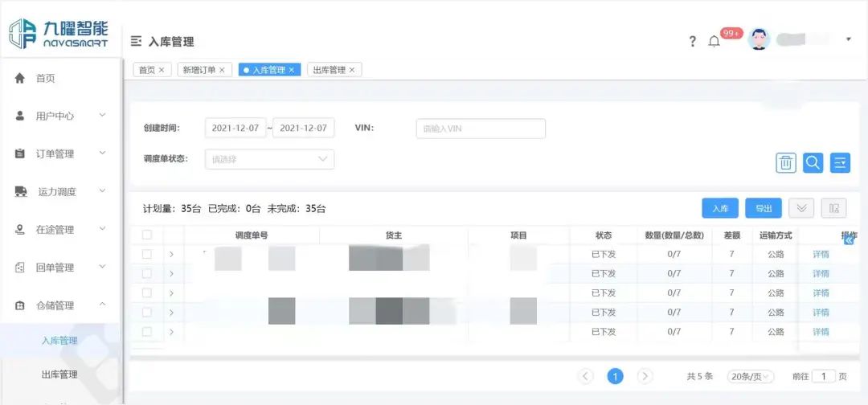
Task: Check the last table row checkbox
Action: (146, 331)
